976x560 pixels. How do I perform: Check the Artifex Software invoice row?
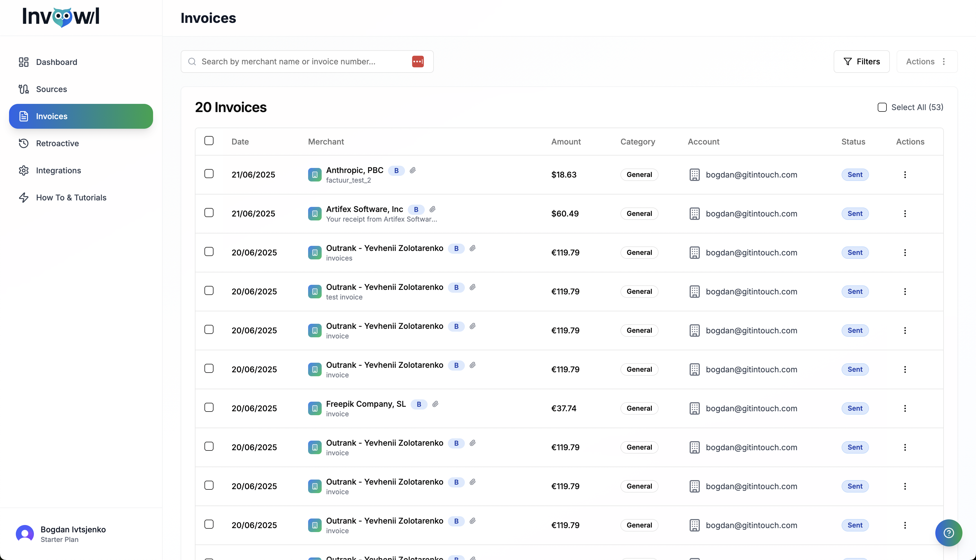click(209, 213)
